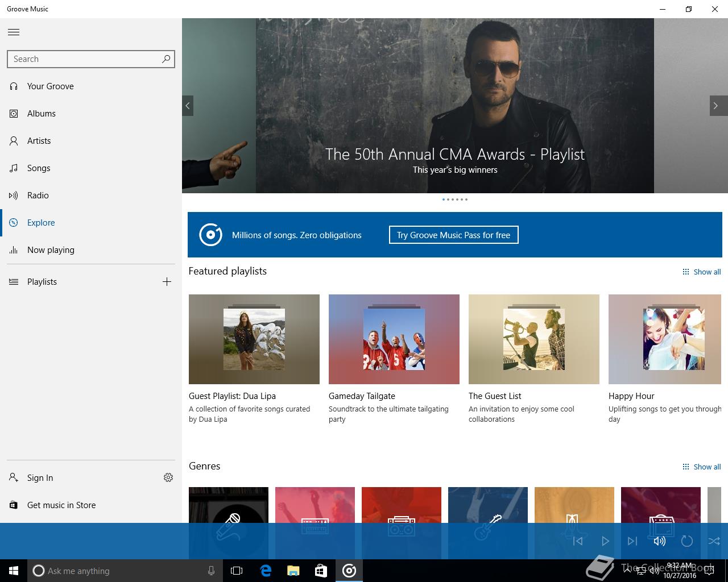
Task: Select genre tile with microphone icon
Action: (x=229, y=505)
